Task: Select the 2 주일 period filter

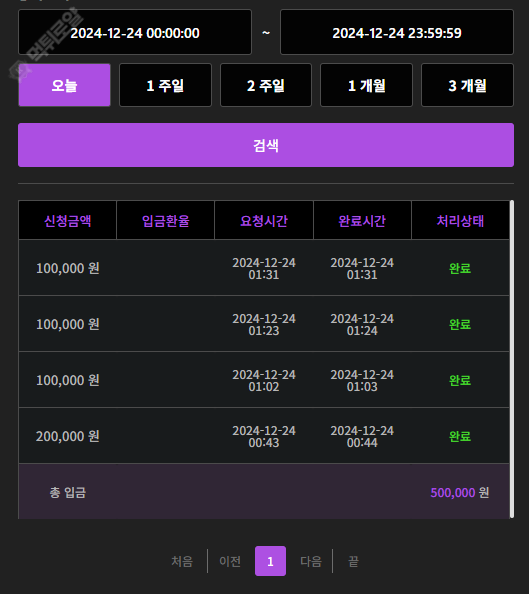Action: coord(266,85)
